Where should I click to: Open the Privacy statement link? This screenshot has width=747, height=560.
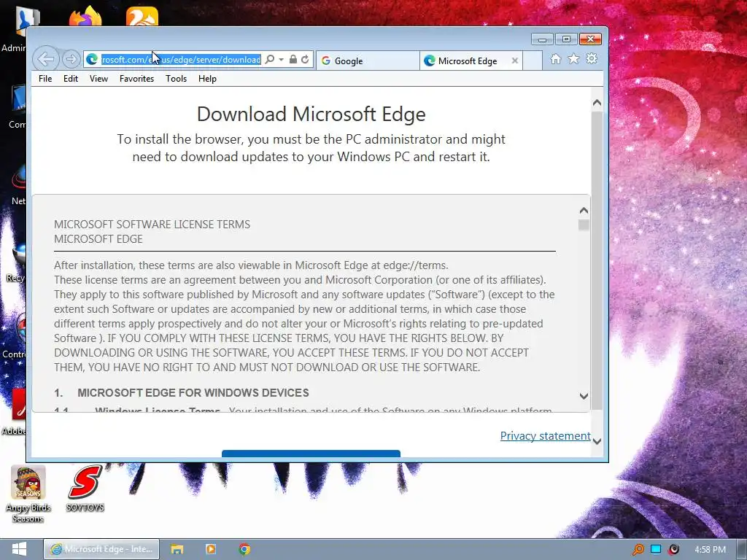[x=545, y=436]
